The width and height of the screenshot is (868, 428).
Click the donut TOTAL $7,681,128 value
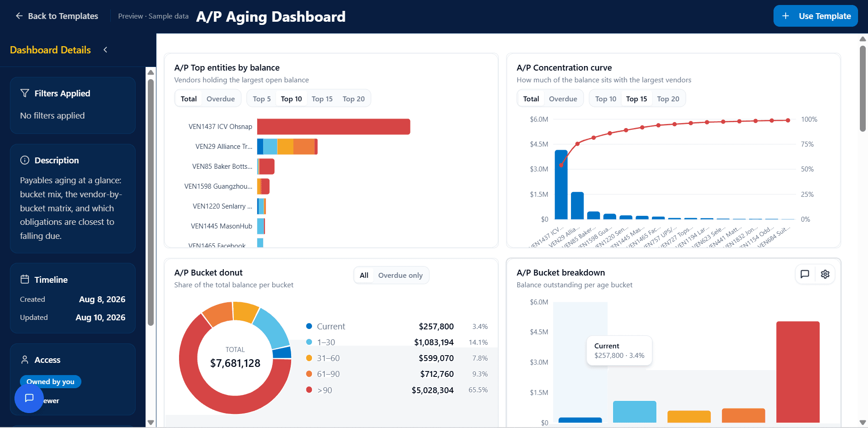click(x=235, y=363)
